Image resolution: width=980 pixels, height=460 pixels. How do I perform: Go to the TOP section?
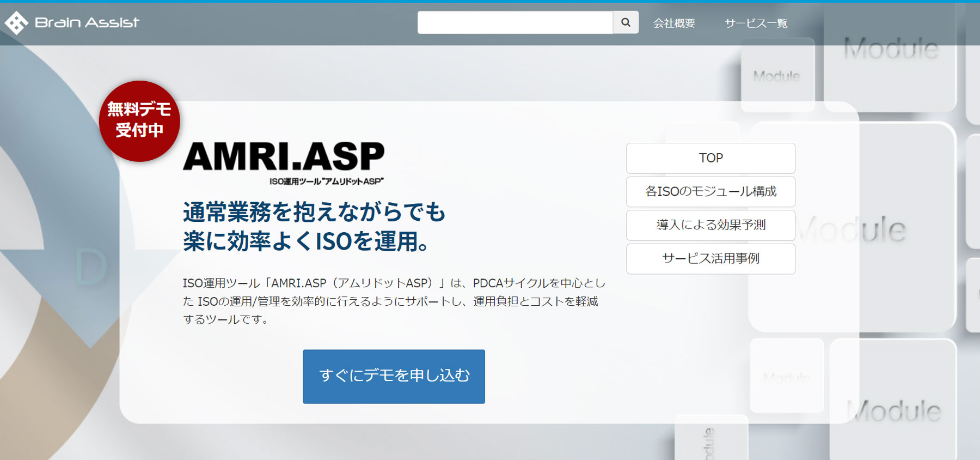710,158
